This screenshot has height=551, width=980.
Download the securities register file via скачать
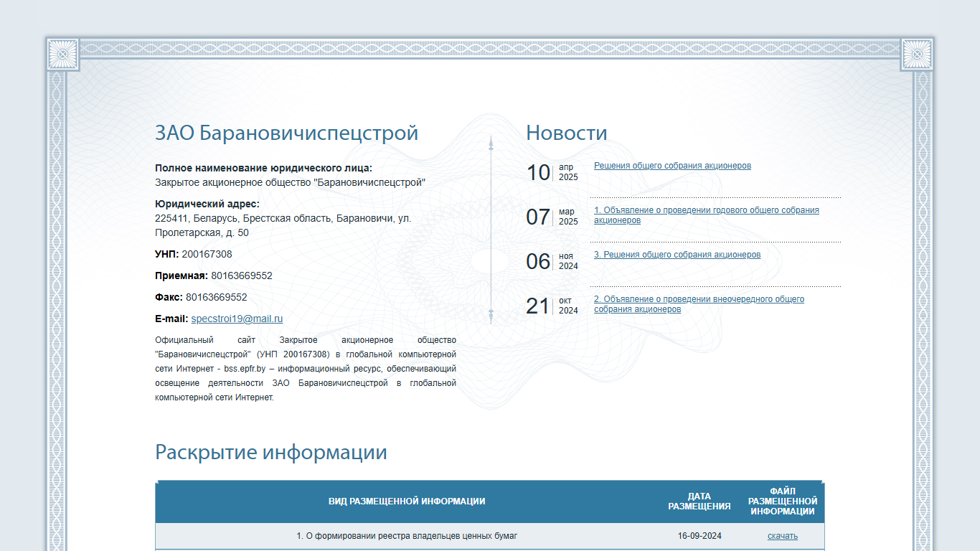pos(782,536)
